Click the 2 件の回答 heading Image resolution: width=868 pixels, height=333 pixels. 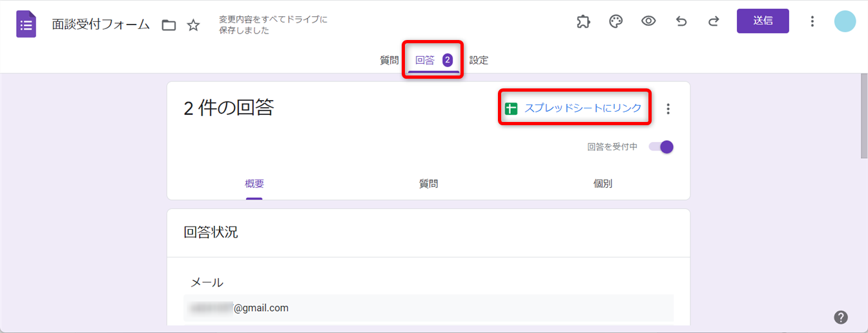tap(229, 108)
